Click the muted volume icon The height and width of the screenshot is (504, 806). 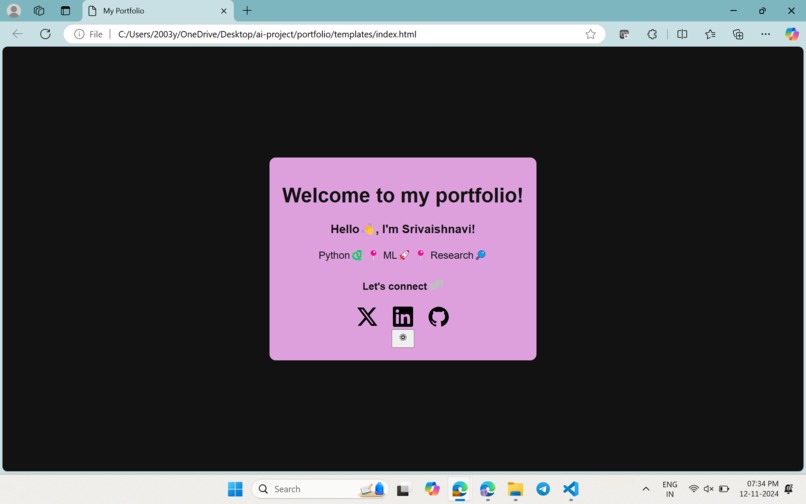pos(708,489)
